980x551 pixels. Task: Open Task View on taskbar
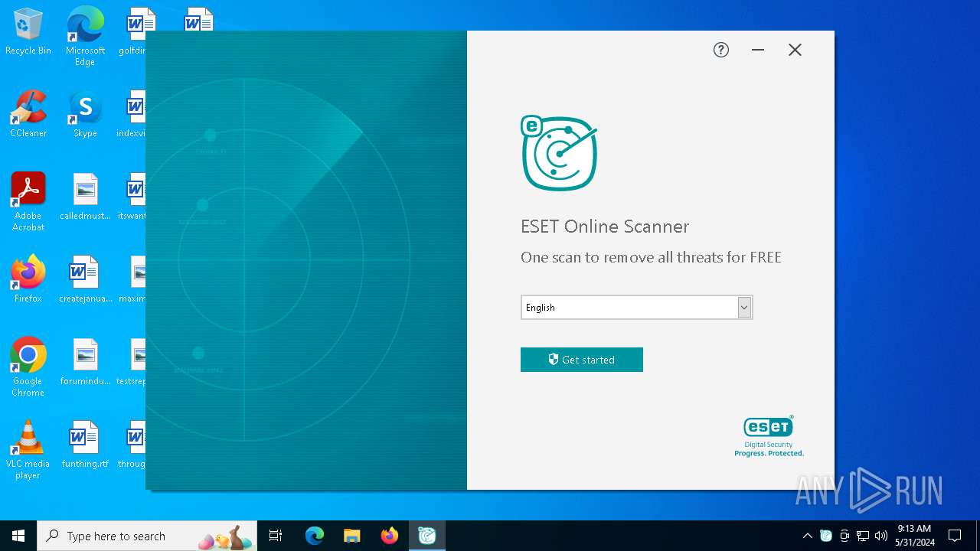pos(276,536)
